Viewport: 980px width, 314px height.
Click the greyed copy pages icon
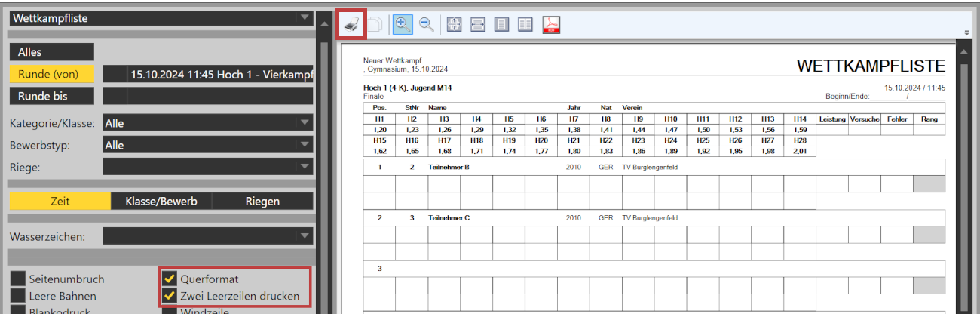(375, 24)
